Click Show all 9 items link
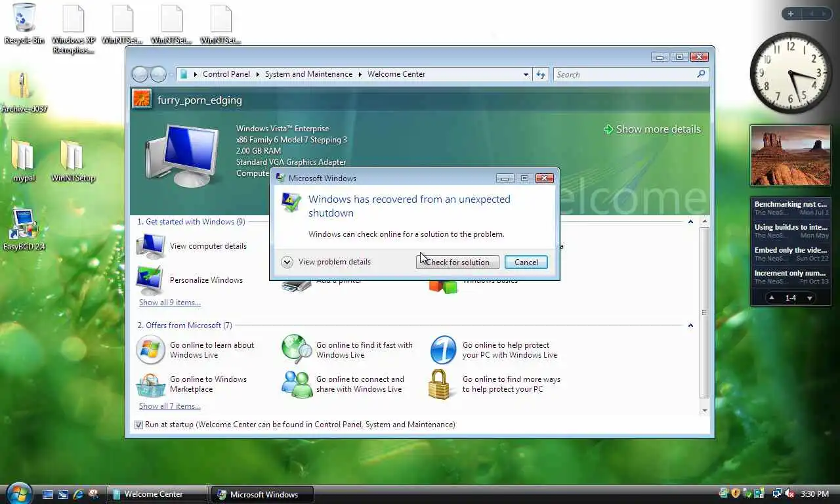The image size is (840, 504). 170,303
